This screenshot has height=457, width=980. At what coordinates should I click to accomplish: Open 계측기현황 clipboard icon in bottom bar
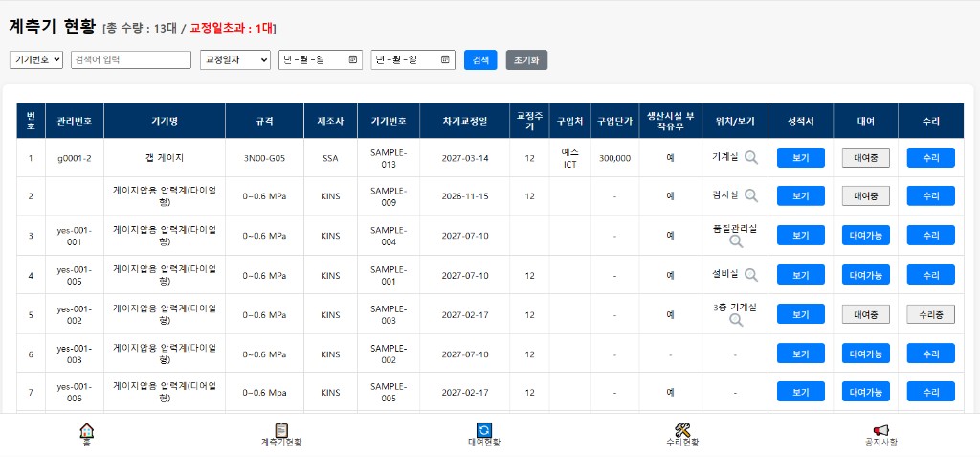[281, 430]
